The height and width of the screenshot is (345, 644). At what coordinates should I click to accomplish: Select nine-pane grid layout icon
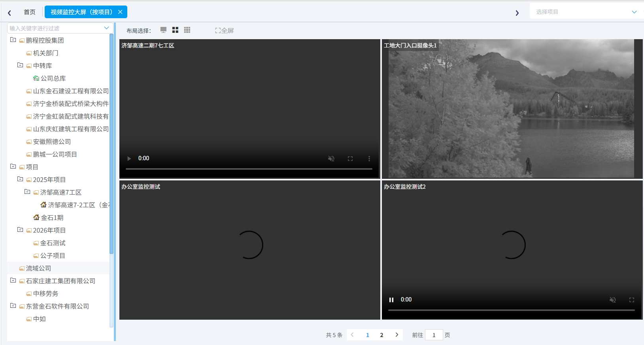[x=187, y=30]
